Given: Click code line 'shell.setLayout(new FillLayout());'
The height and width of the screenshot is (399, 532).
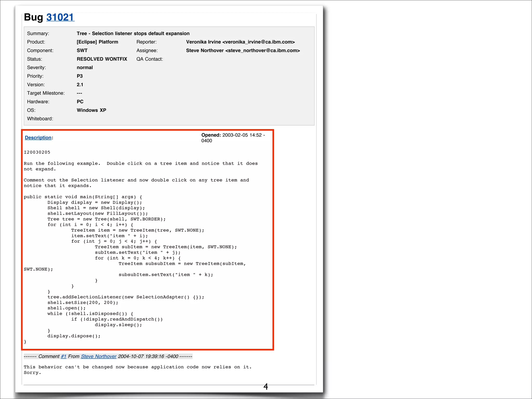Looking at the screenshot, I should coord(98,214).
